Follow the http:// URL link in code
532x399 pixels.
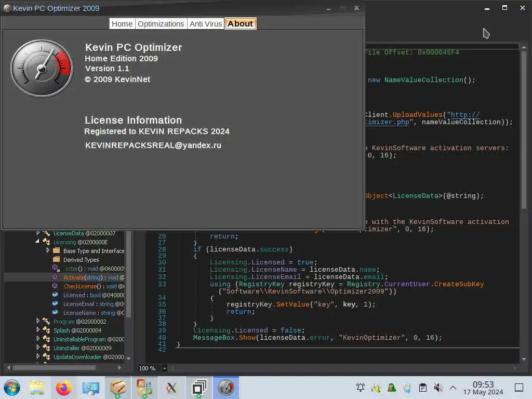pos(465,115)
